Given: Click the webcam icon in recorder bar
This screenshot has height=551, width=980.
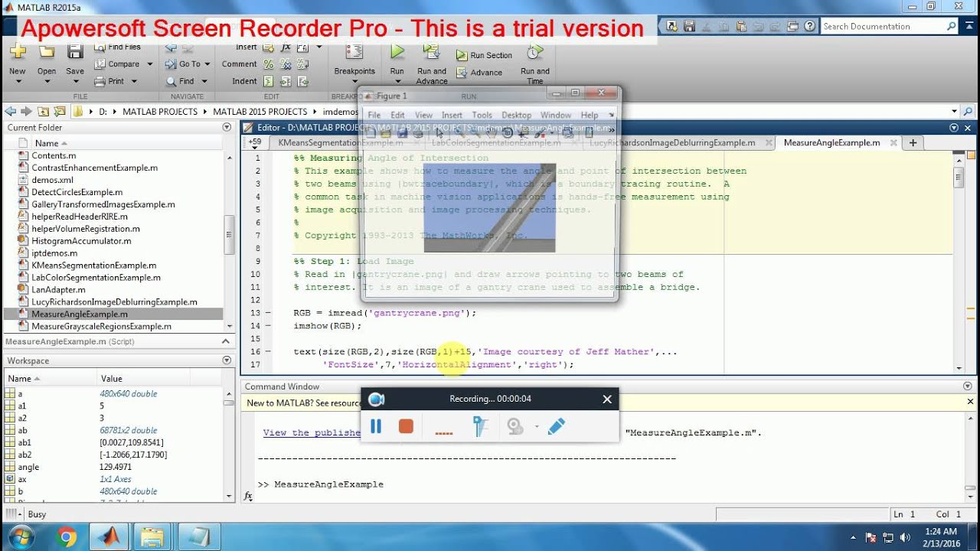Looking at the screenshot, I should [x=515, y=426].
